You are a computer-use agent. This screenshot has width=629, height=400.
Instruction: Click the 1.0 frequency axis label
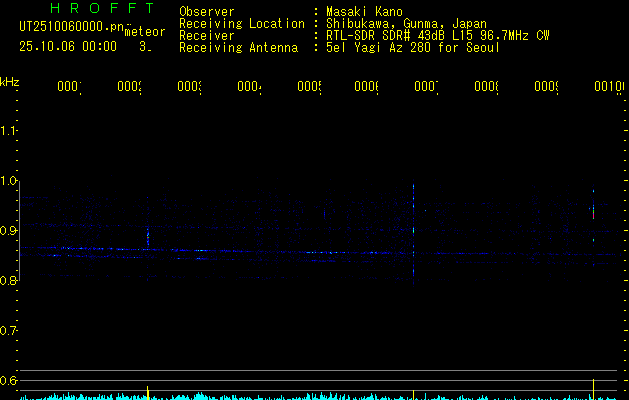point(8,181)
